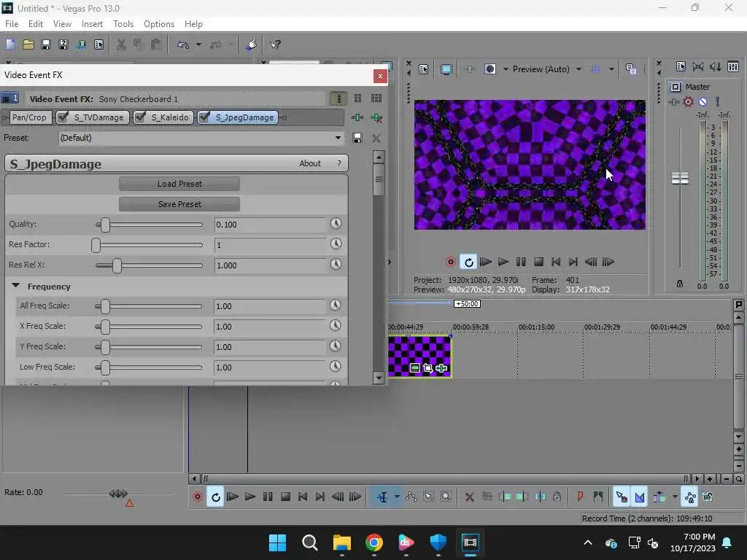Toggle S_TVDamage effect checkbox
Screen dimensions: 747x560
(63, 117)
